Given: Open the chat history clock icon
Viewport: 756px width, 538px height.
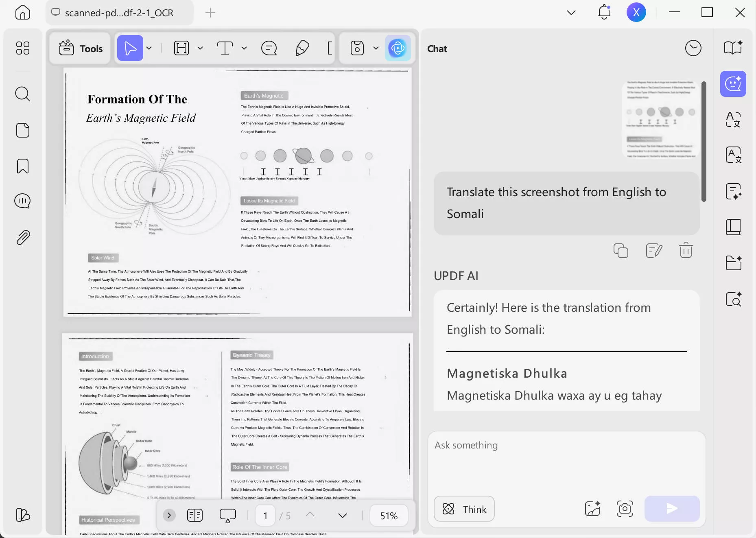Looking at the screenshot, I should (x=693, y=48).
